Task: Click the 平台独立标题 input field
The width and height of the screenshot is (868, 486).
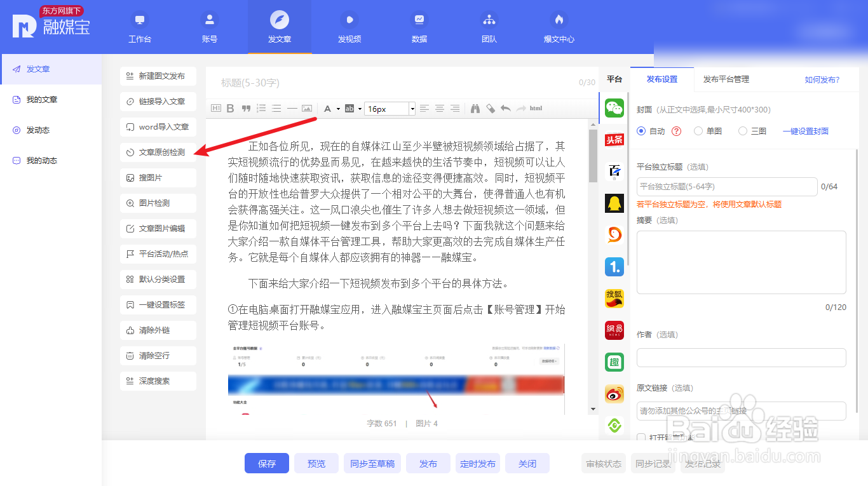Action: coord(727,187)
